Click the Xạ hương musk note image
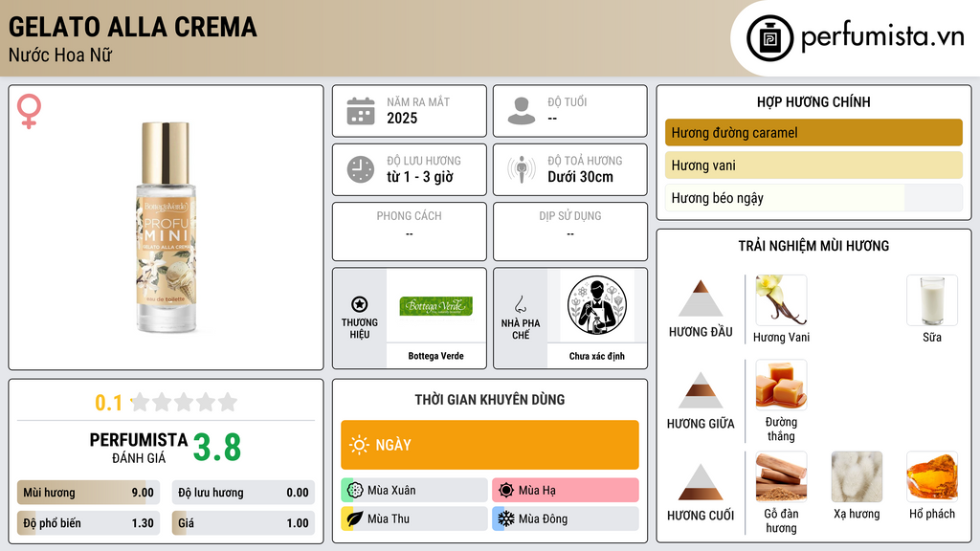This screenshot has width=980, height=551. [857, 476]
